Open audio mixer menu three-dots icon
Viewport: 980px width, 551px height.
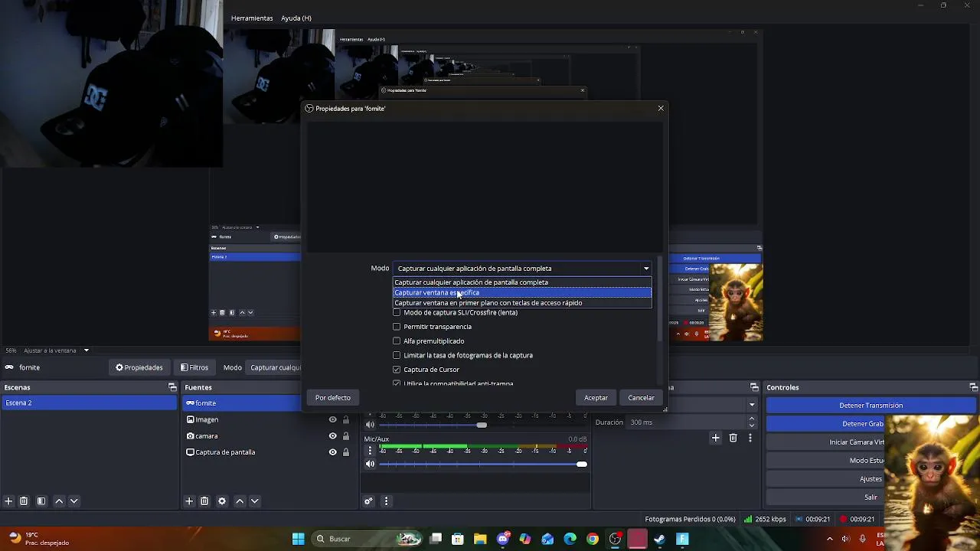click(386, 501)
